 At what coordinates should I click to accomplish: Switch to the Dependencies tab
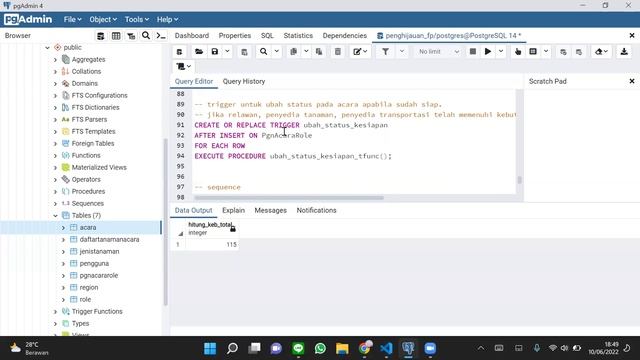(x=344, y=36)
